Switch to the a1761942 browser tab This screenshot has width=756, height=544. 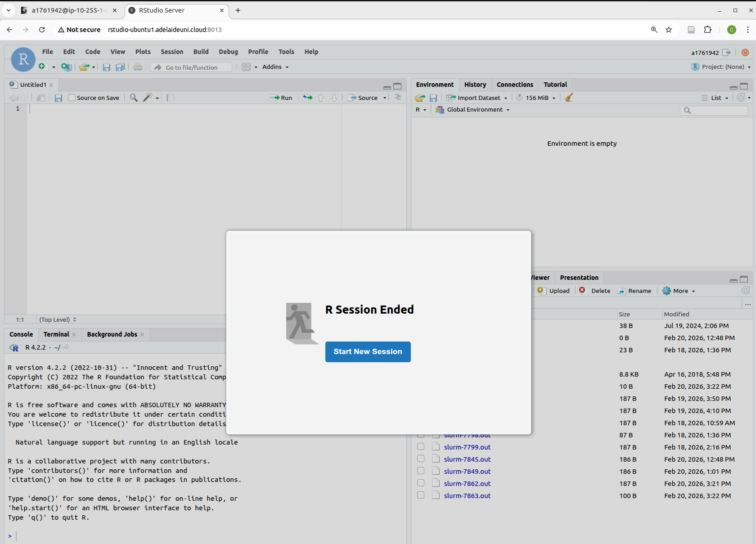click(x=69, y=10)
